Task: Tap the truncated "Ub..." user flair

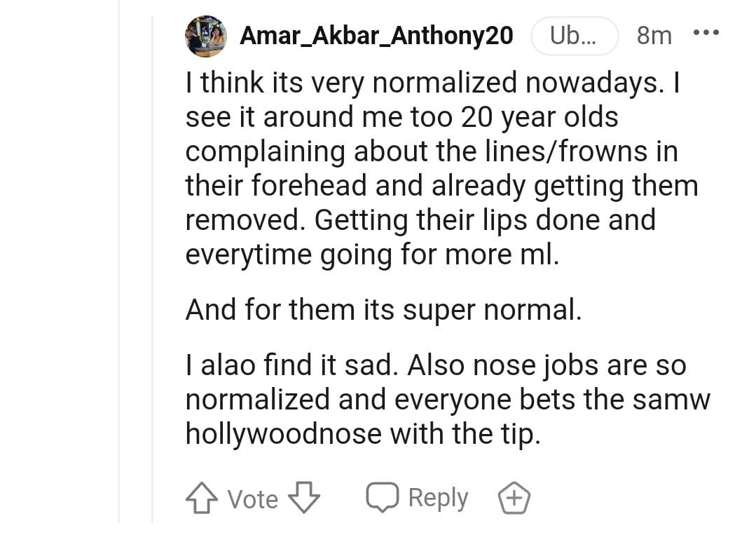Action: click(x=574, y=35)
